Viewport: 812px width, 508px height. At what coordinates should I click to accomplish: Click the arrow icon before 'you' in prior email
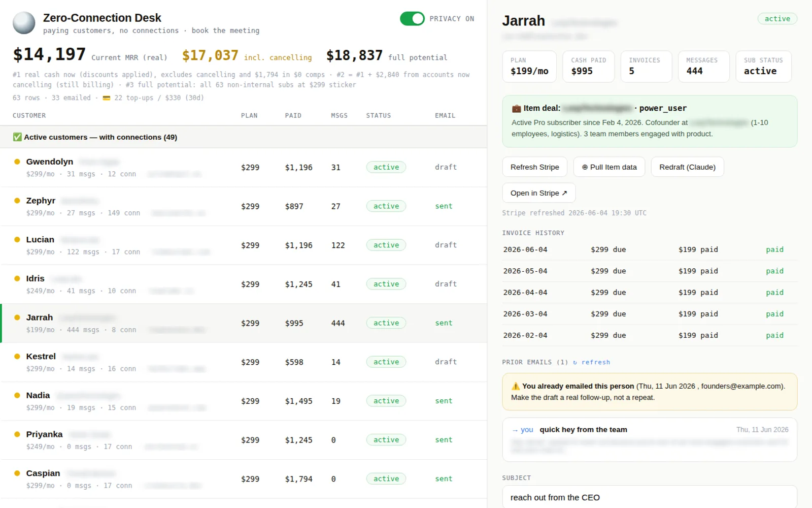pyautogui.click(x=515, y=430)
